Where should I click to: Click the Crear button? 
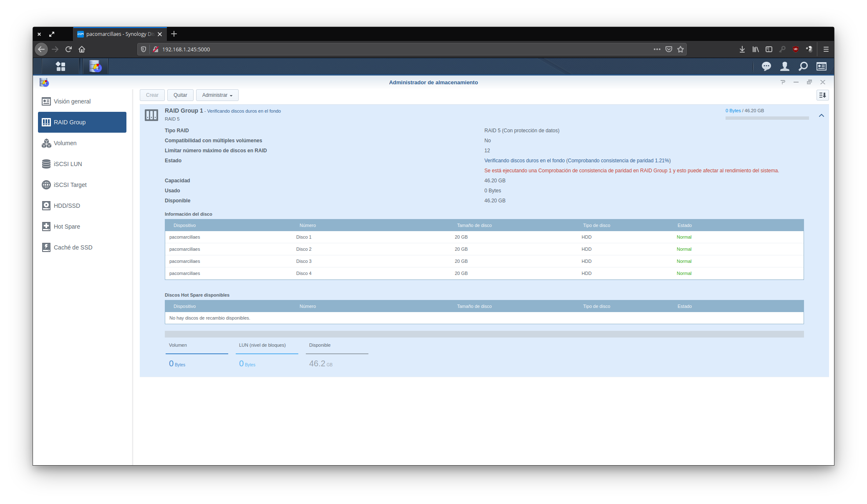tap(152, 95)
